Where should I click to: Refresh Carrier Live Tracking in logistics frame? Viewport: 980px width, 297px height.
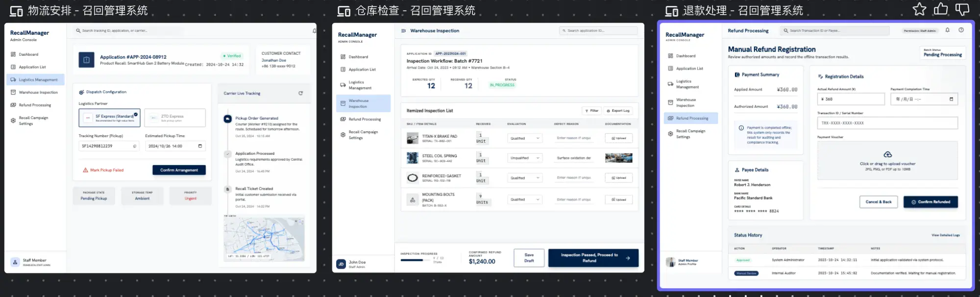(x=300, y=93)
